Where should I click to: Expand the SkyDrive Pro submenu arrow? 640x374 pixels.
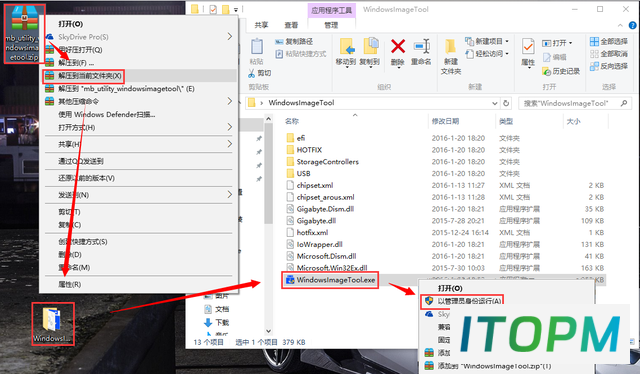pos(230,37)
